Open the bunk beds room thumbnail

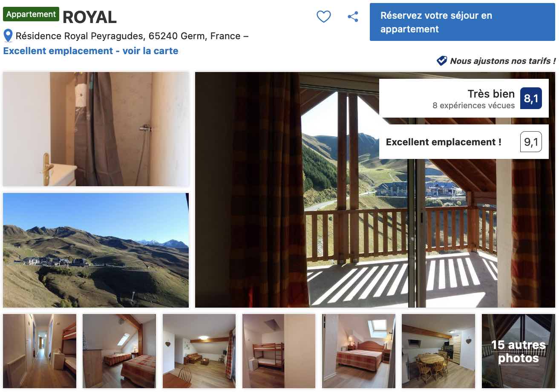tap(279, 351)
